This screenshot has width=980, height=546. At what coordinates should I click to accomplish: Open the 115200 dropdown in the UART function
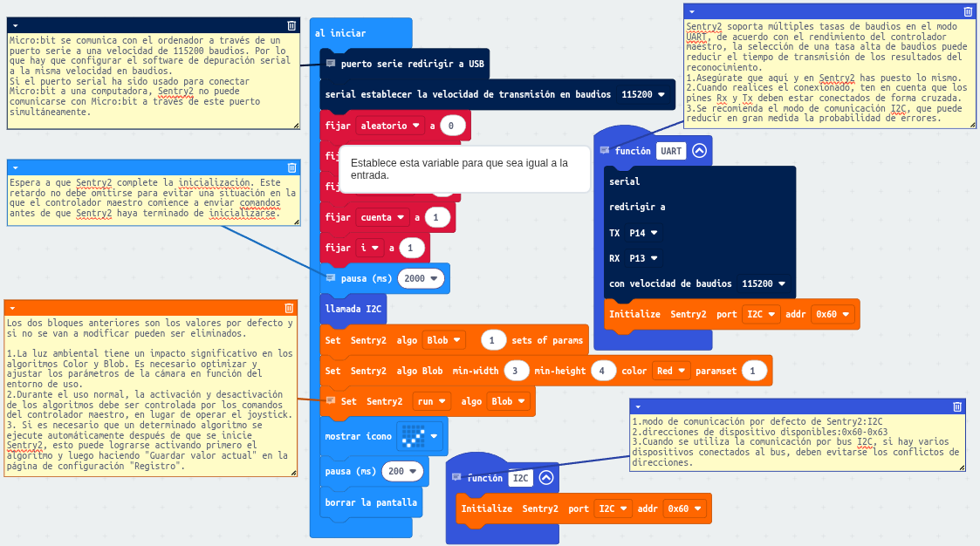763,283
